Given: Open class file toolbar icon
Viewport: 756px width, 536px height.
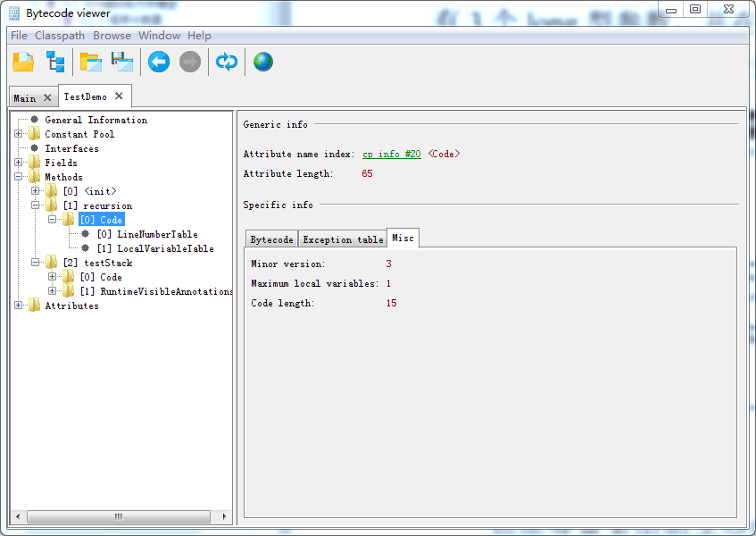Looking at the screenshot, I should point(23,62).
